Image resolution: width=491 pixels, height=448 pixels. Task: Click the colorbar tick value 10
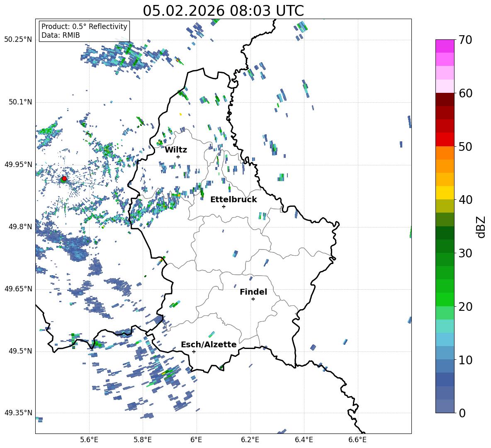tap(466, 360)
